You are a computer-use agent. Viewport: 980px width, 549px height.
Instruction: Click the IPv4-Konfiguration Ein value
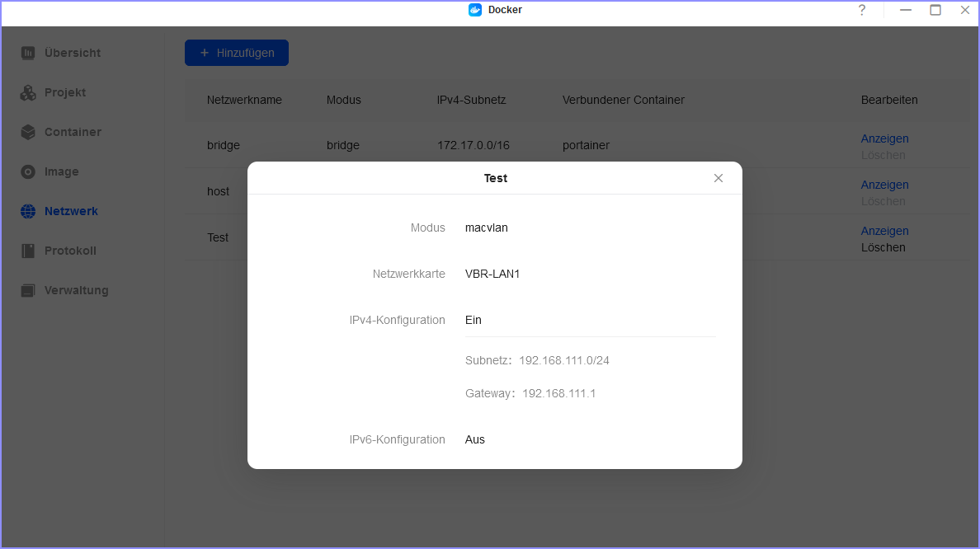pos(474,320)
